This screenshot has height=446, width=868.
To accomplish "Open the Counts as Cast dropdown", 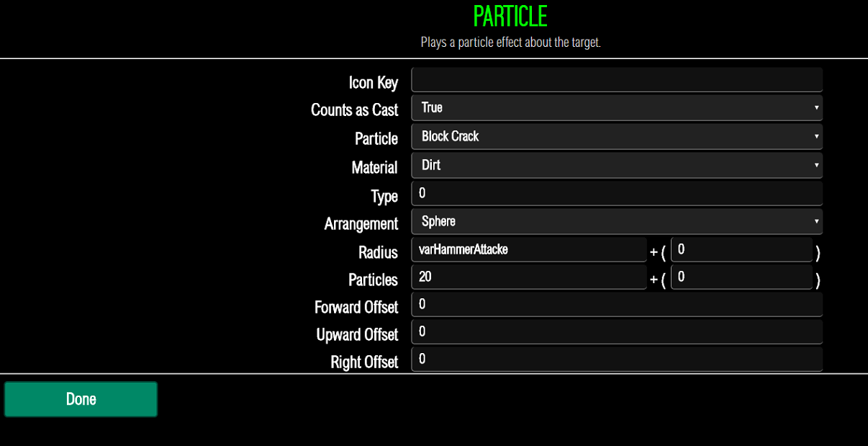I will pos(616,108).
